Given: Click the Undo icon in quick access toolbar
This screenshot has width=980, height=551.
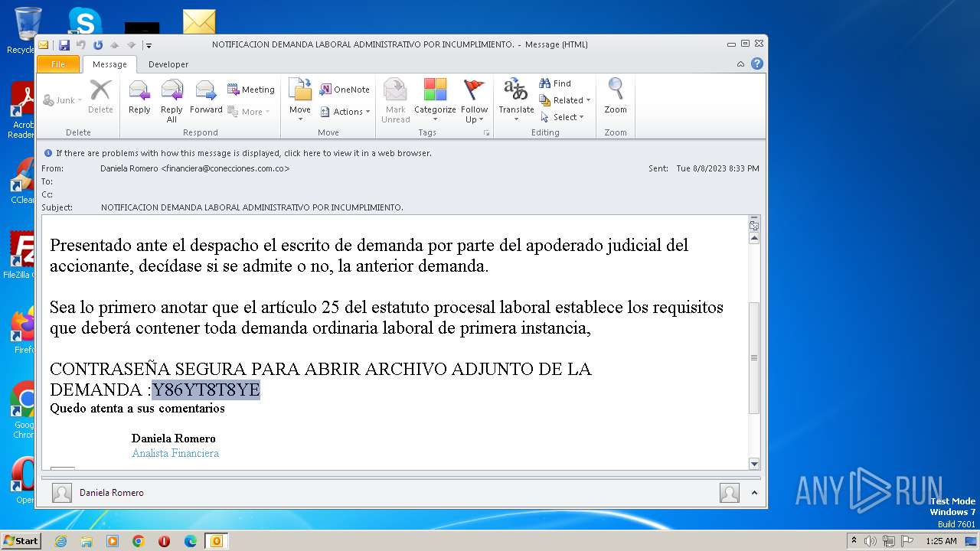Looking at the screenshot, I should (81, 44).
